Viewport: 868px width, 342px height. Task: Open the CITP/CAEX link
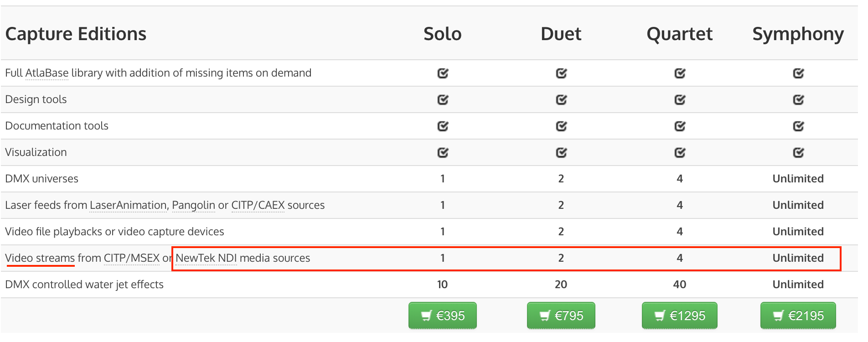(x=258, y=205)
